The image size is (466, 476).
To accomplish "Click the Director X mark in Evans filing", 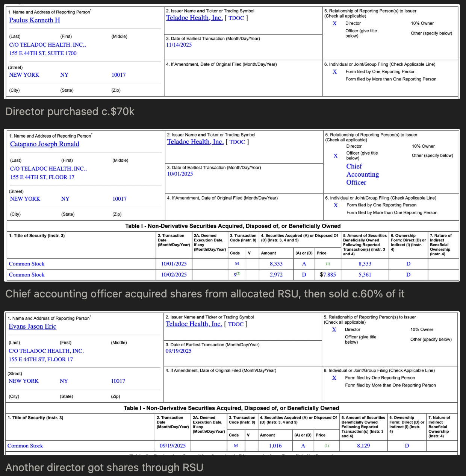I will 334,330.
